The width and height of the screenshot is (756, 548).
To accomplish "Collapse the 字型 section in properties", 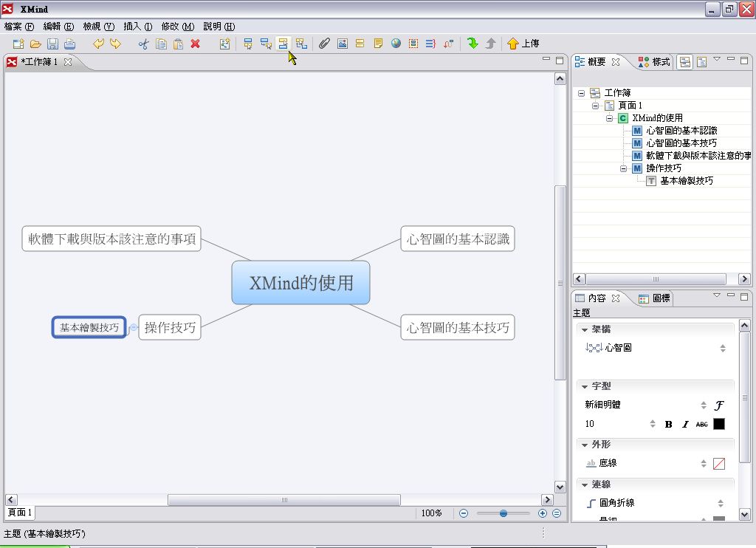I will [x=585, y=387].
